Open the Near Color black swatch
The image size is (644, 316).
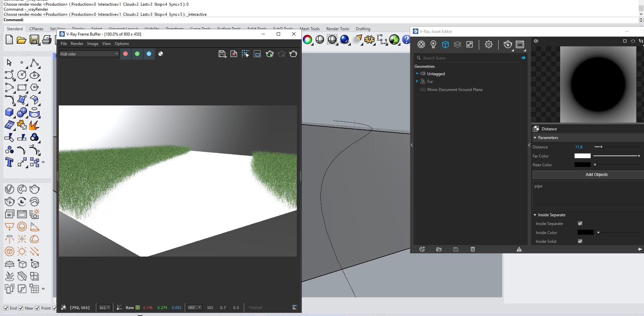pos(582,165)
